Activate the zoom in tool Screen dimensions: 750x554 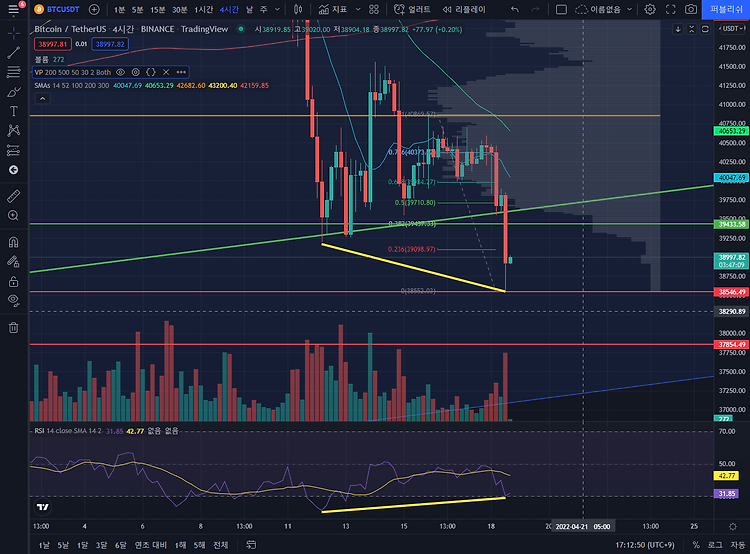13,216
